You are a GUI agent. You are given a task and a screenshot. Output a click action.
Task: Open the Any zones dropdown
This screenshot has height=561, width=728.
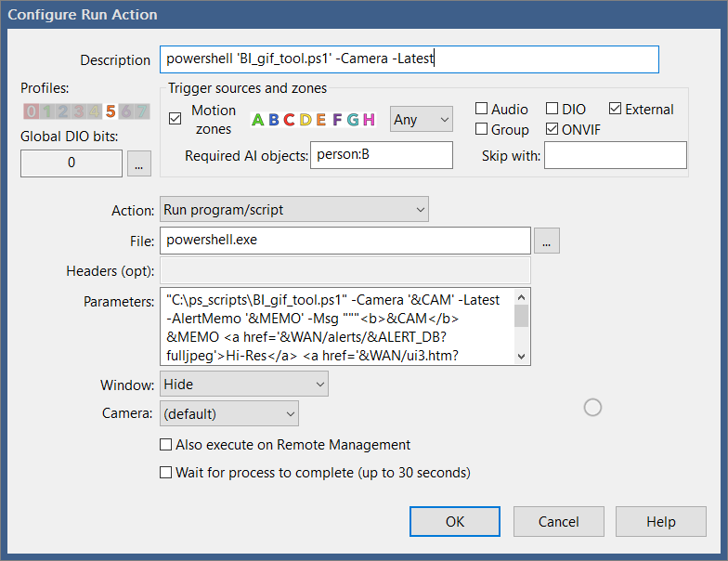click(422, 119)
